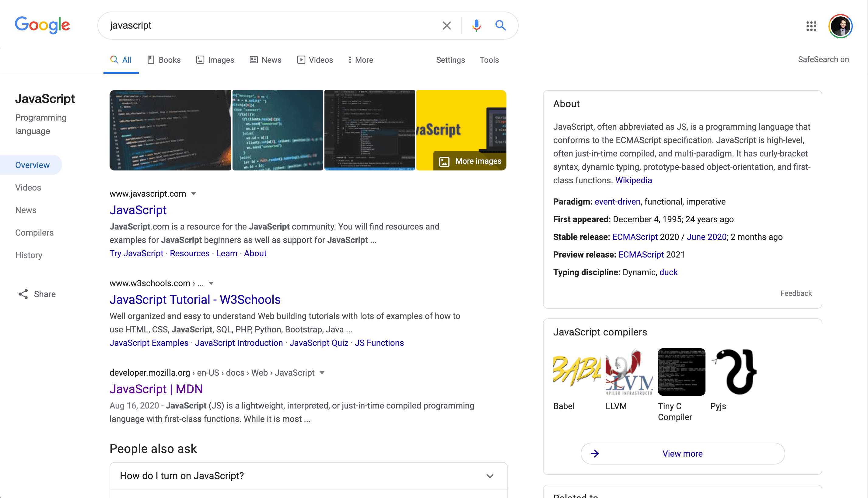Click the Share icon in the sidebar
This screenshot has width=868, height=498.
tap(23, 294)
